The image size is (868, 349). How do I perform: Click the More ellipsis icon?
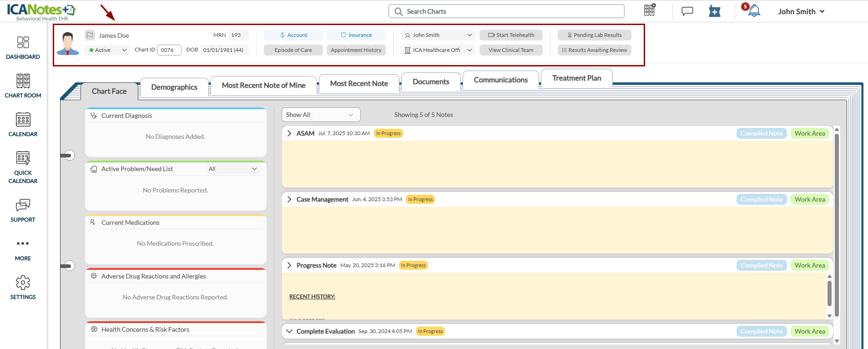point(23,243)
